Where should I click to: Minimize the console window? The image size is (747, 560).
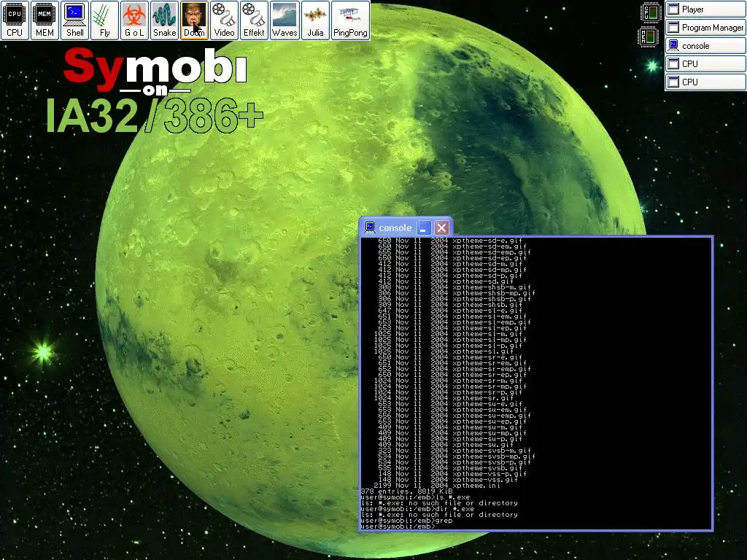[x=423, y=227]
